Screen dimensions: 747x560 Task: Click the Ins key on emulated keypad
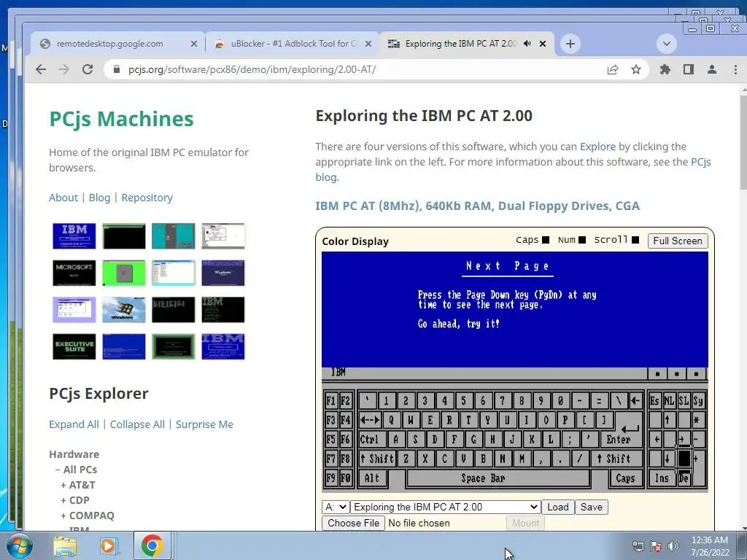click(x=662, y=478)
